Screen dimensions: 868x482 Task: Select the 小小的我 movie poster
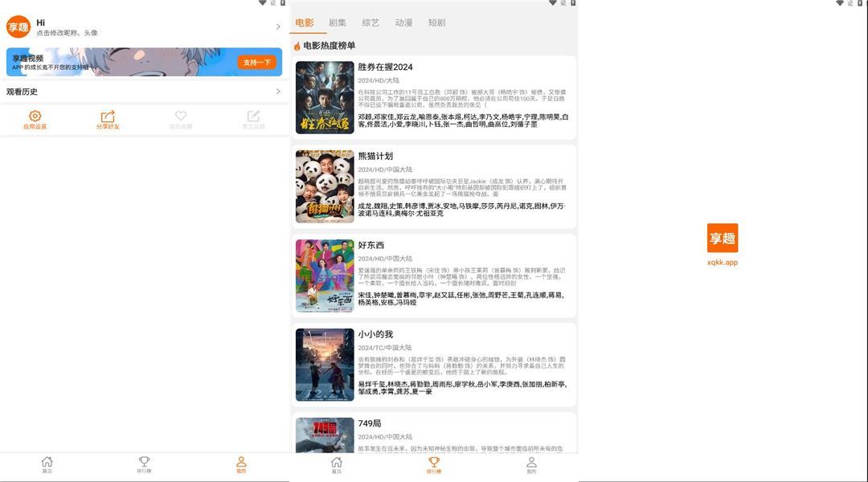[325, 365]
